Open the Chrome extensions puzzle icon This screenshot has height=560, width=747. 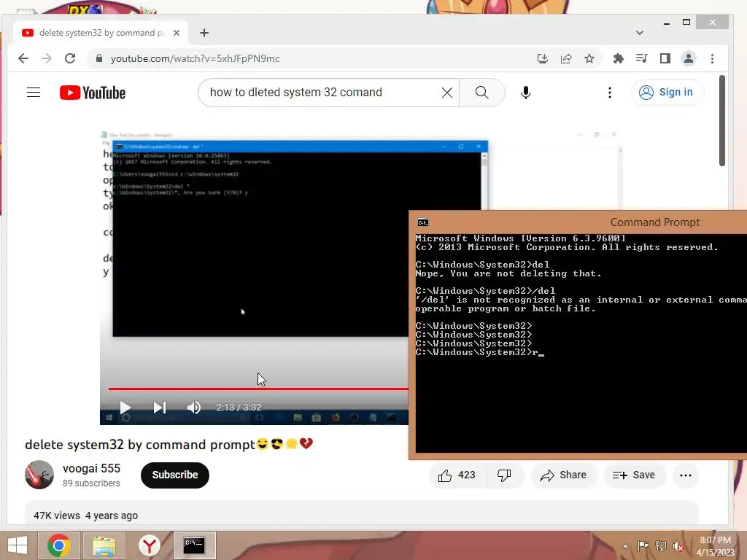point(619,58)
